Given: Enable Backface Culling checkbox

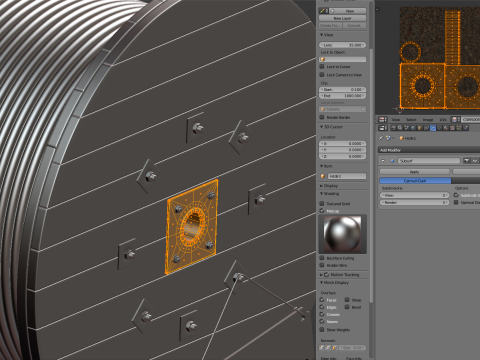Looking at the screenshot, I should click(322, 258).
